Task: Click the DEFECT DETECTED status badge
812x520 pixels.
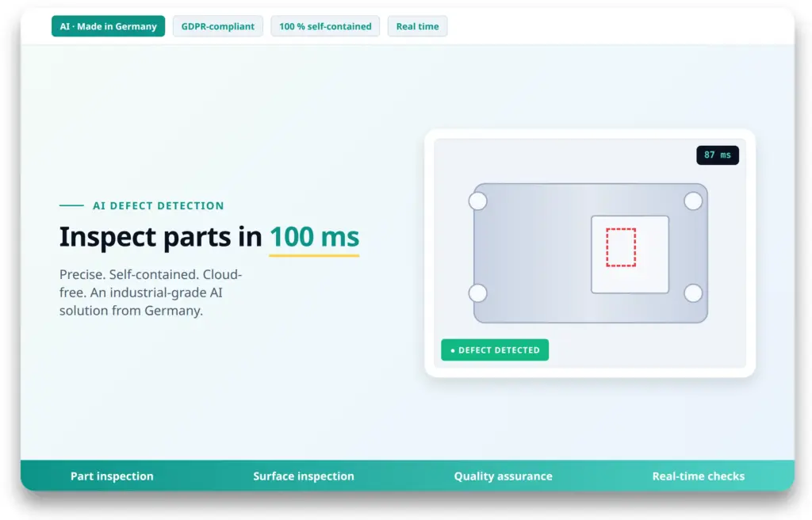Action: (x=495, y=350)
